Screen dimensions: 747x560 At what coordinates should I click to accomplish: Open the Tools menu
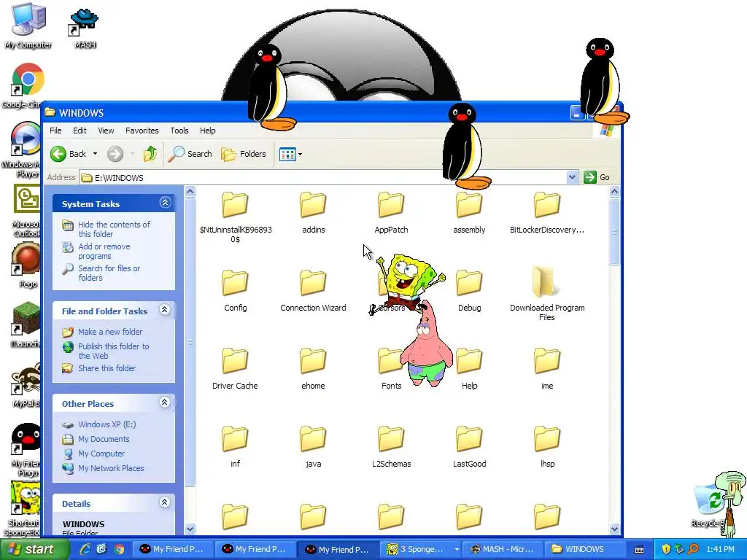tap(179, 131)
